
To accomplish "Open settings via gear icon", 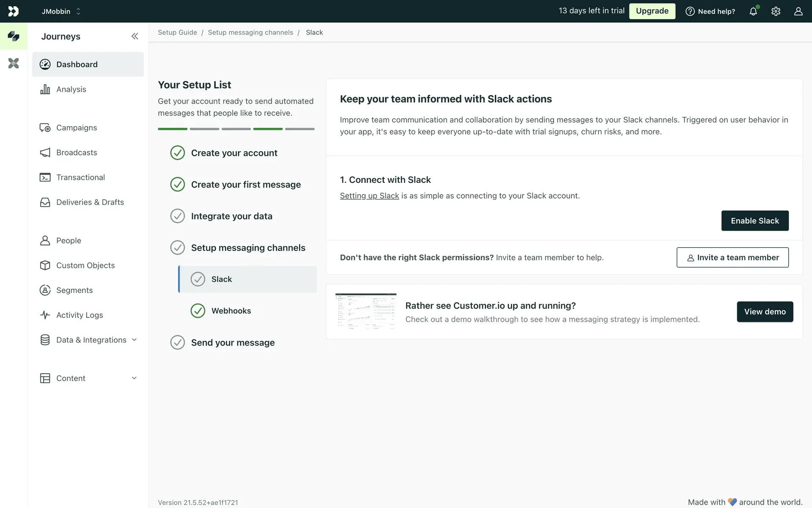I will click(x=776, y=11).
